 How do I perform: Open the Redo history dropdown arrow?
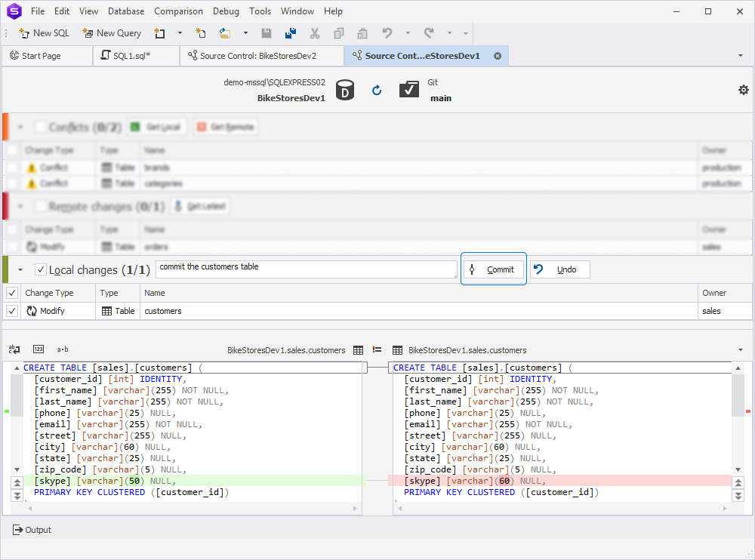(449, 33)
